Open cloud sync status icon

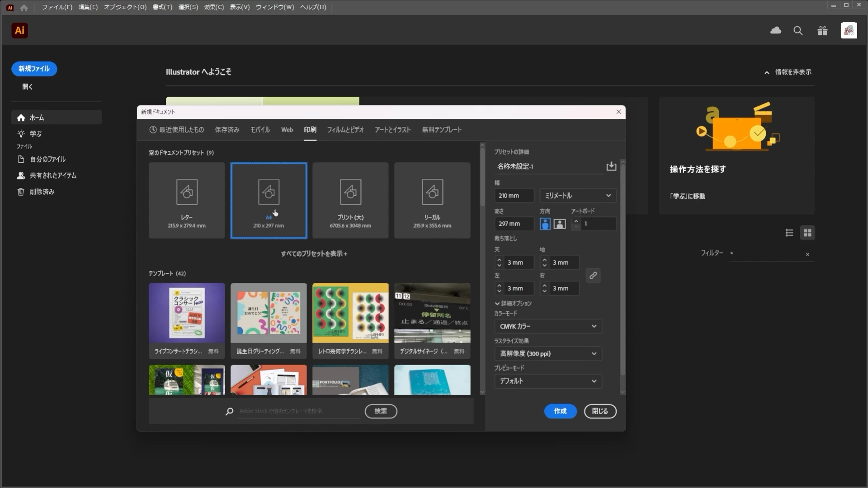point(776,30)
